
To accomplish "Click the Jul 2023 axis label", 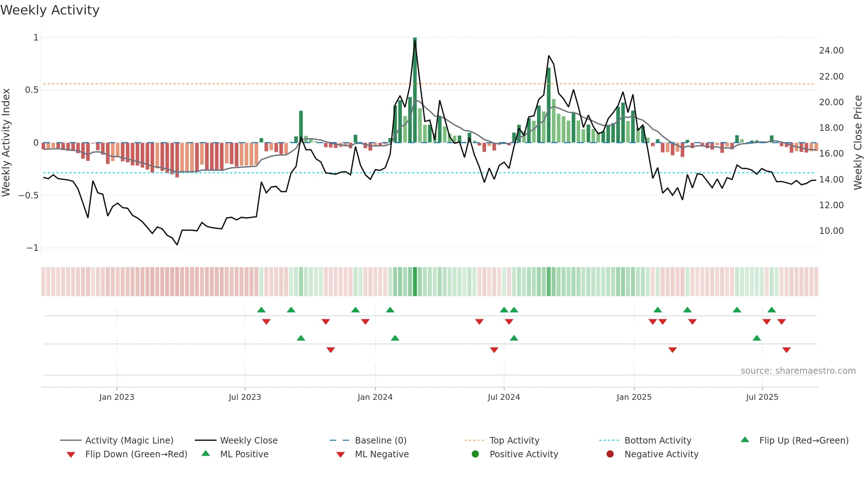I will [x=245, y=397].
